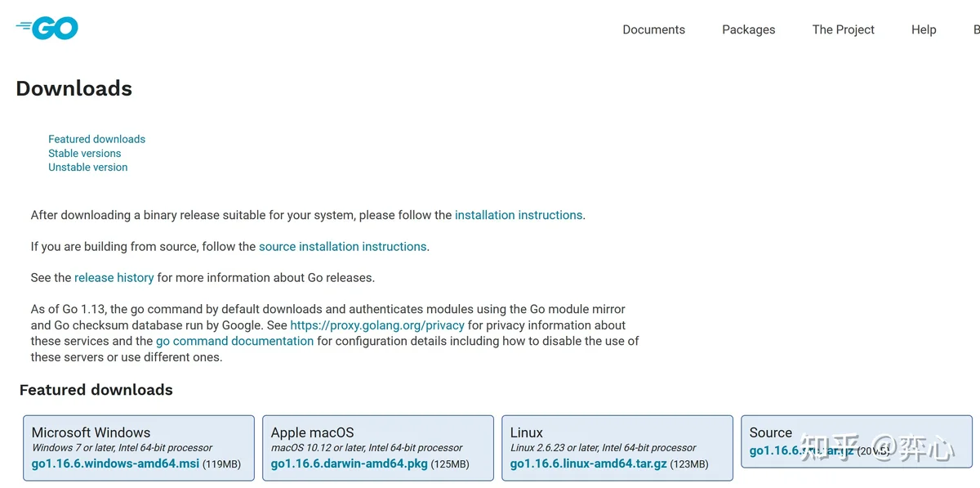Click the "macOS 10.12 or later" requirement text
This screenshot has width=980, height=488.
367,448
